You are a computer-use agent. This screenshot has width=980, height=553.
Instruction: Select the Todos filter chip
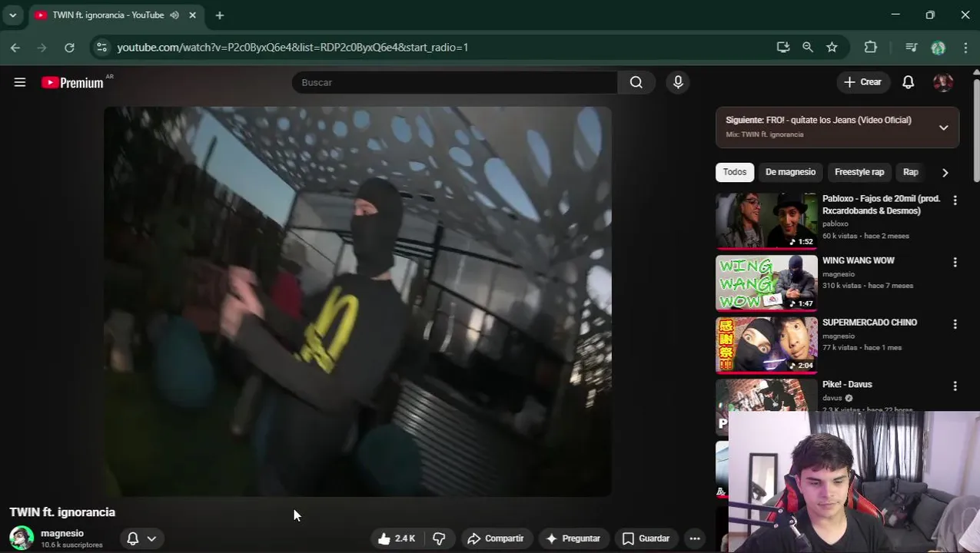[734, 172]
